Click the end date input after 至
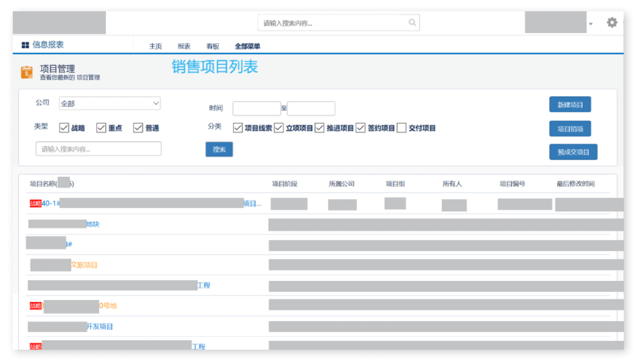Image resolution: width=636 pixels, height=364 pixels. [311, 108]
